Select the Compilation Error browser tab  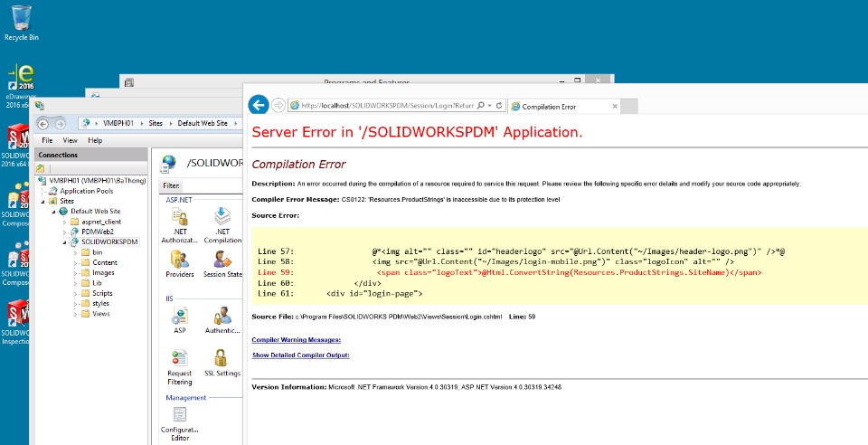pos(563,106)
